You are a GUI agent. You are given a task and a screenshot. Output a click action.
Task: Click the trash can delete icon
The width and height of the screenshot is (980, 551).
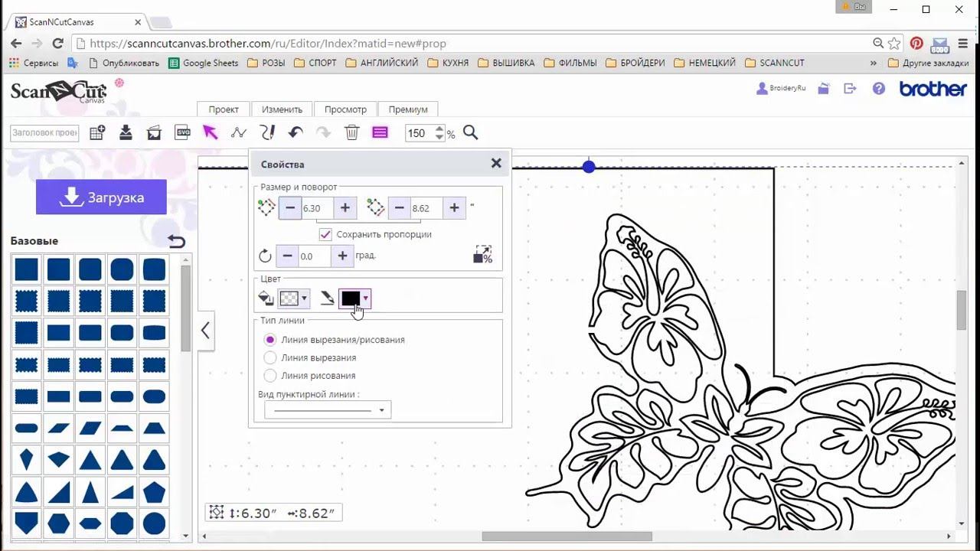click(x=351, y=132)
